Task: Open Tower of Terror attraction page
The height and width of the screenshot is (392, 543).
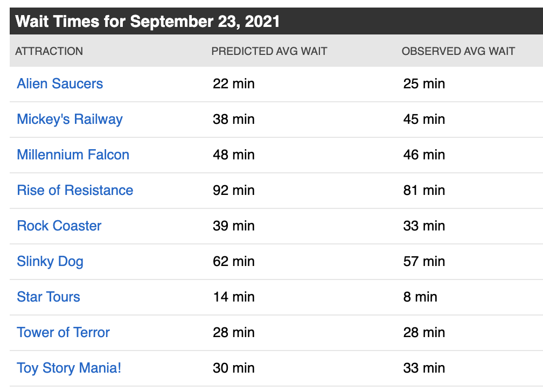Action: point(63,332)
